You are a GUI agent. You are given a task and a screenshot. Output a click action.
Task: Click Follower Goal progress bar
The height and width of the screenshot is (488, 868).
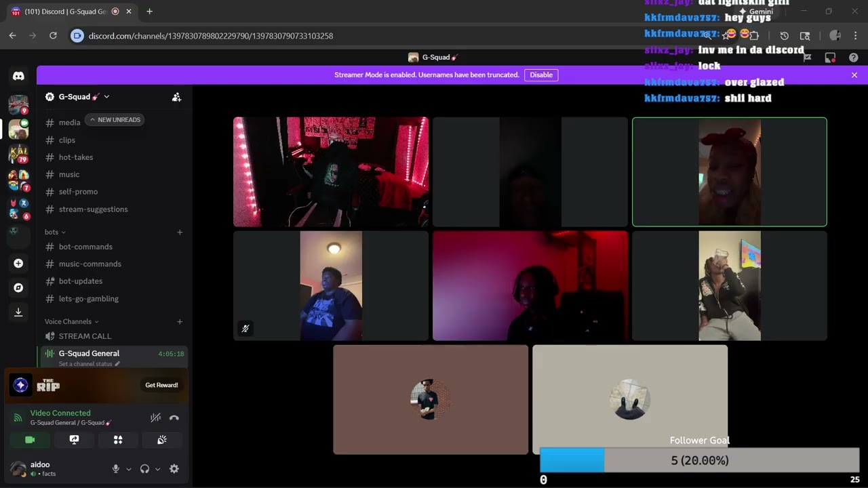tap(699, 460)
